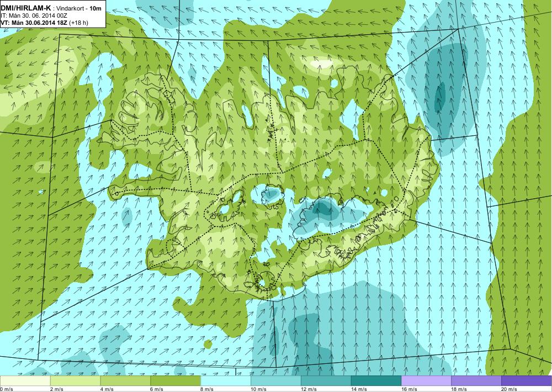Click the "14 m/s" legend label
This screenshot has height=392, width=552.
click(x=359, y=389)
